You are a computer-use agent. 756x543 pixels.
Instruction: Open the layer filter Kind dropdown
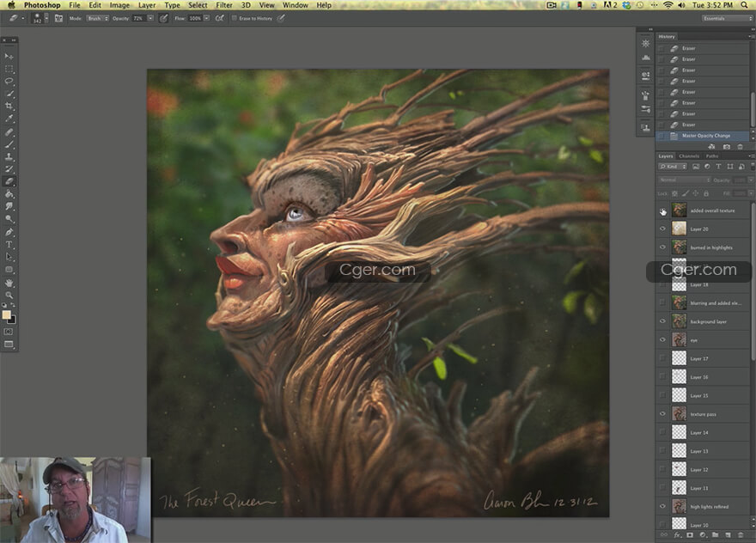[673, 167]
